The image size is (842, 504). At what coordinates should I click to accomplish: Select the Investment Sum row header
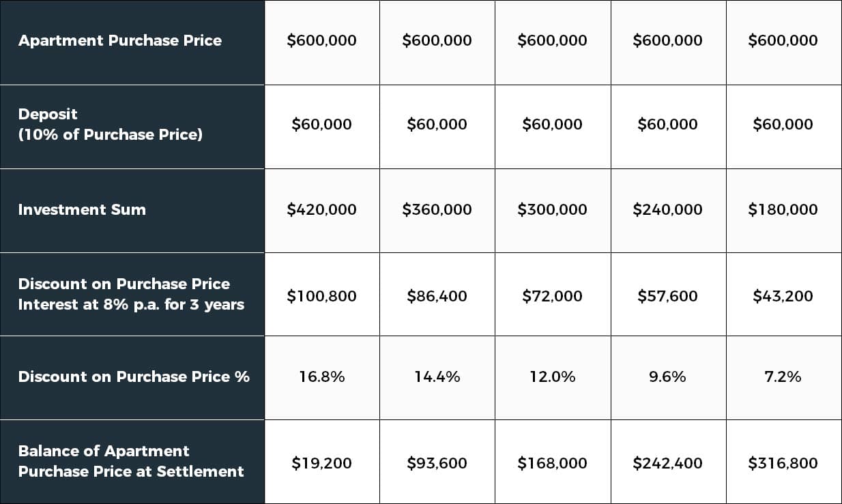click(132, 211)
